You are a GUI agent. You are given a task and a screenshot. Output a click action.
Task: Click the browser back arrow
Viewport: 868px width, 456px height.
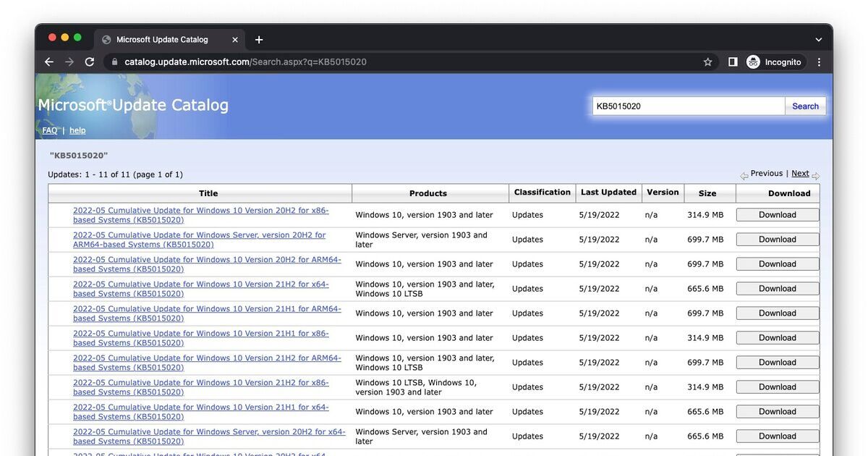coord(49,62)
